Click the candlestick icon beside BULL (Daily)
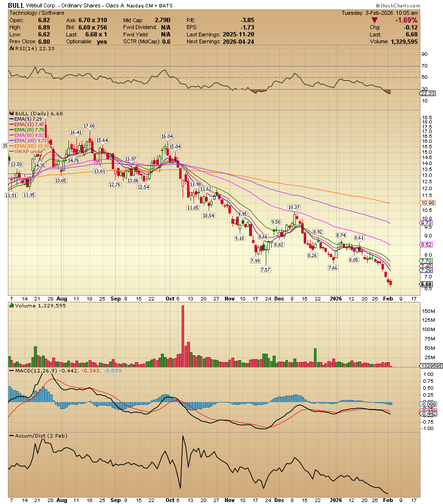Screen dimensions: 443x504 (11, 113)
